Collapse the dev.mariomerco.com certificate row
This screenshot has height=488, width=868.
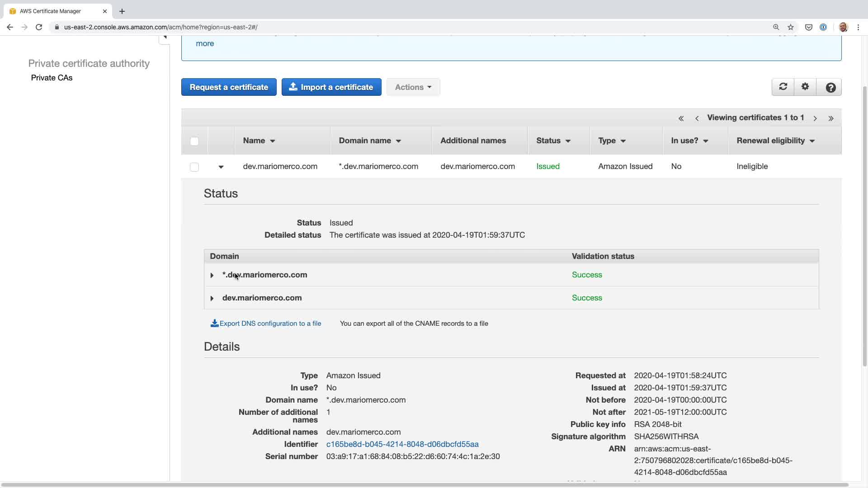tap(221, 167)
